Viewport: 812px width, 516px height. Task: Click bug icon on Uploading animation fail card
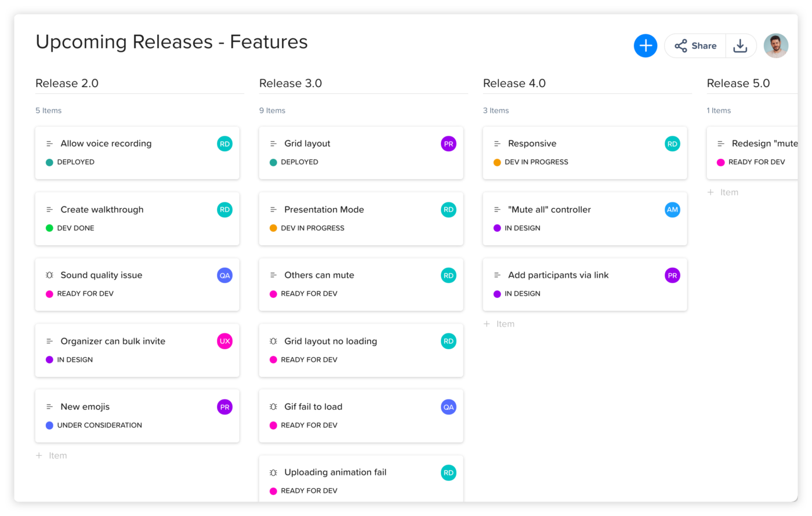[x=273, y=473]
